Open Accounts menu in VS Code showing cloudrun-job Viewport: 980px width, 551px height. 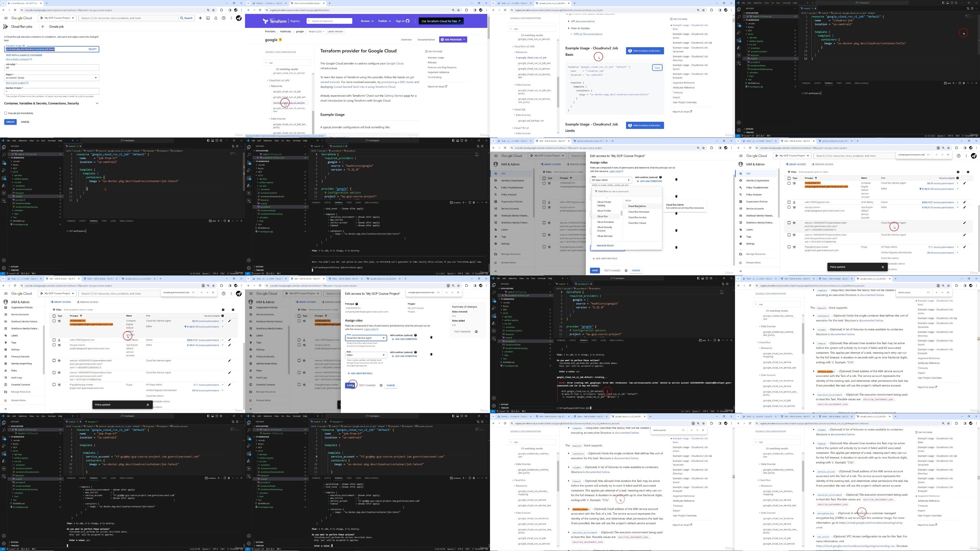[x=739, y=122]
